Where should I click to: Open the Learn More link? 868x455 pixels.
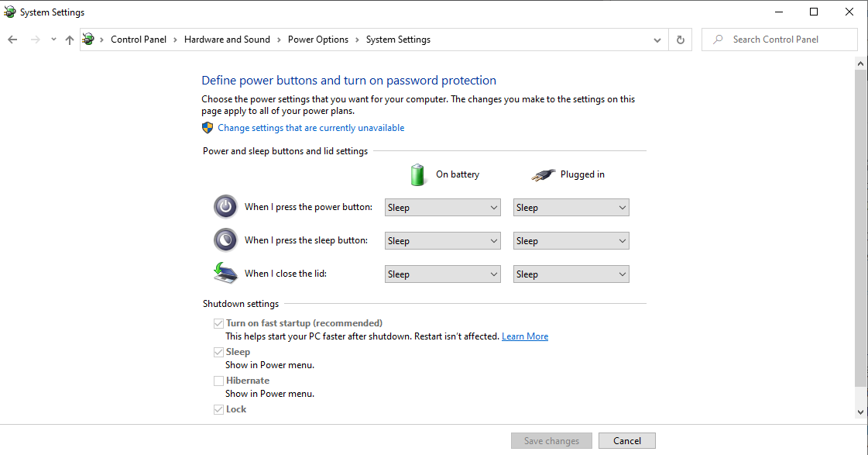point(525,336)
